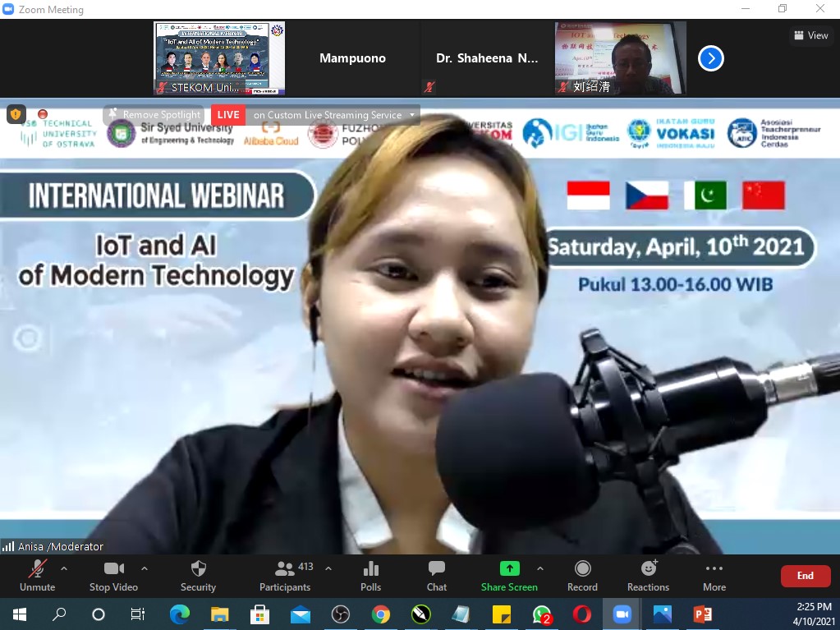Toggle meeting Record
The width and height of the screenshot is (840, 630).
click(x=582, y=576)
